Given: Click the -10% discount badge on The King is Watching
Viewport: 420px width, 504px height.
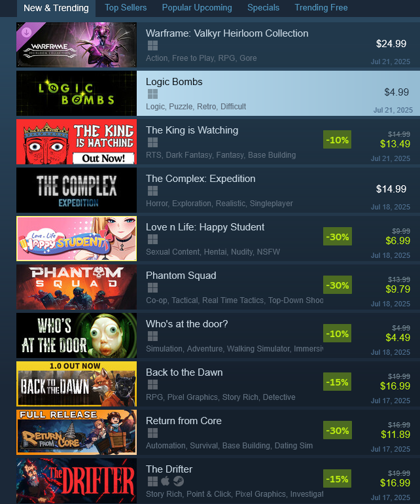Looking at the screenshot, I should tap(337, 139).
